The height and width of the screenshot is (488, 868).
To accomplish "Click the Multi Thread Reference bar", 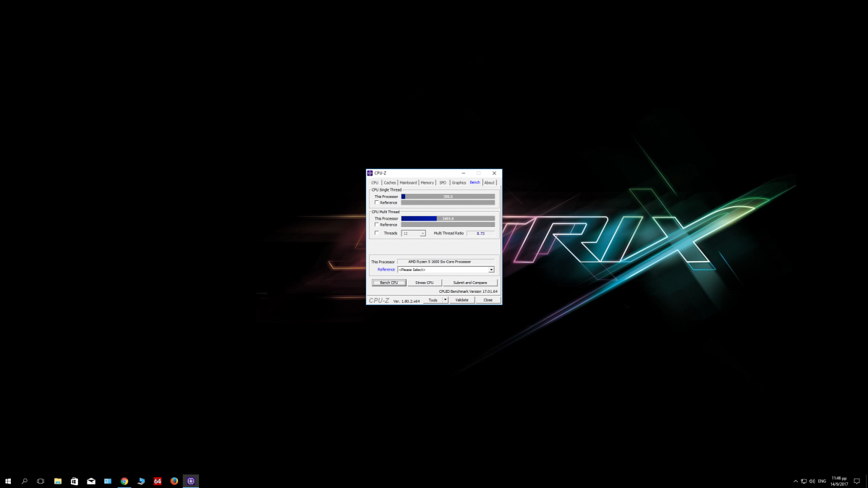I will coord(448,224).
